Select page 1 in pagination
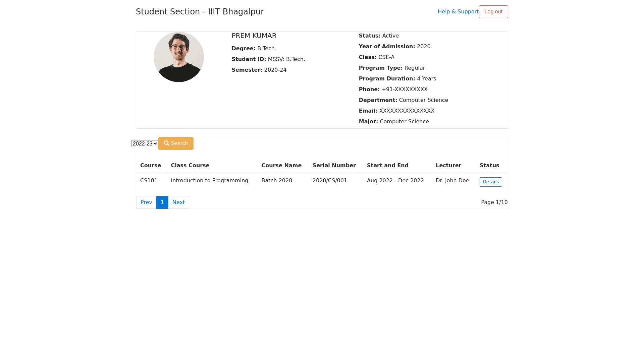The image size is (644, 362). tap(162, 202)
